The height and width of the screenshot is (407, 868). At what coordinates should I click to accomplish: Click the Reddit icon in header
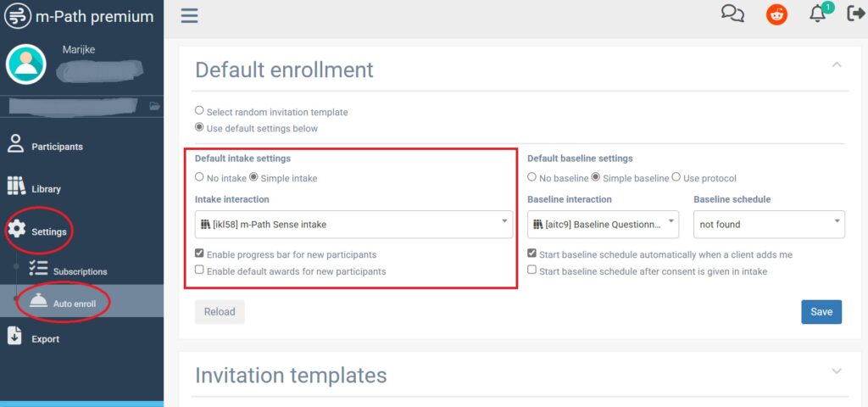click(x=776, y=14)
